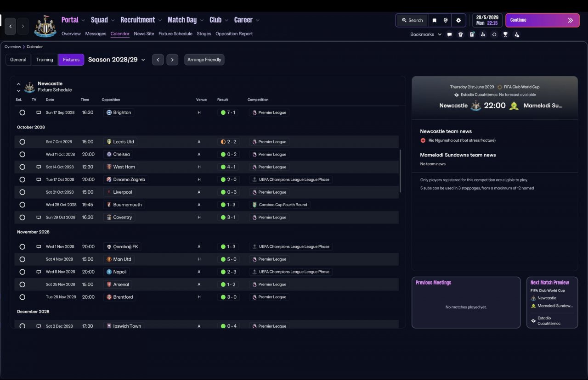Select the Liverpool fixture radio button
588x380 pixels.
(x=22, y=192)
